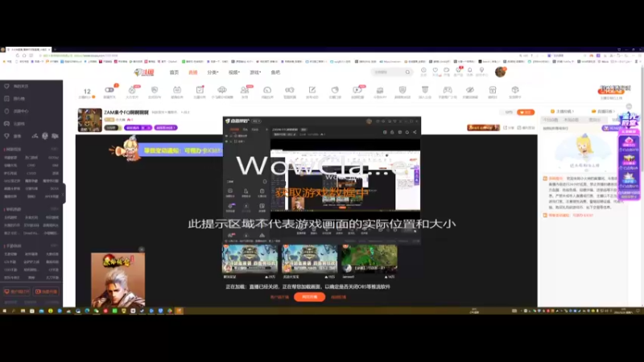Toggle first source row visibility in companion window
Viewport: 644px width, 362px height.
coord(227,136)
